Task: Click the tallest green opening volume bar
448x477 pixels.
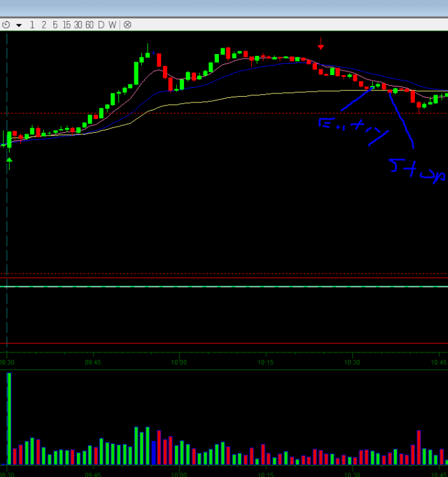Action: 9,418
